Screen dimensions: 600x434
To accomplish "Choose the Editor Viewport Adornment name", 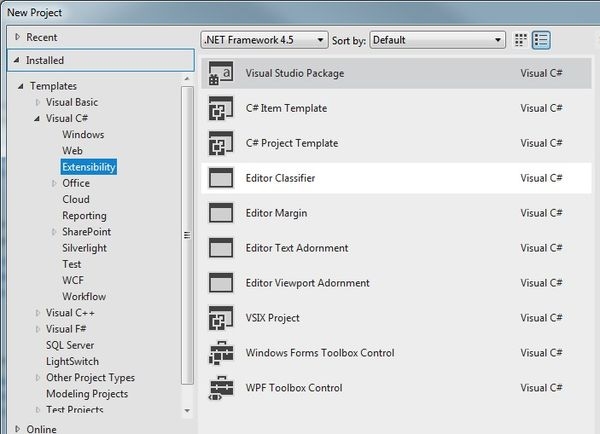I will click(x=308, y=283).
